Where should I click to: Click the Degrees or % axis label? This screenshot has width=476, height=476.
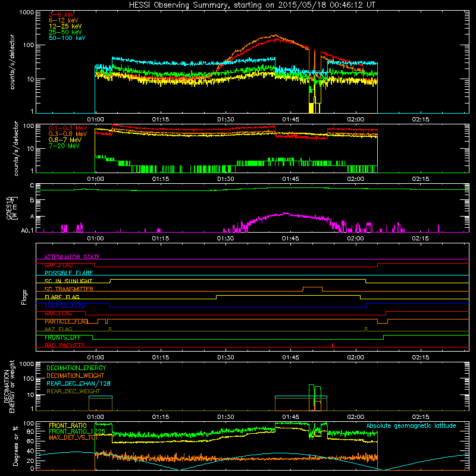point(15,446)
